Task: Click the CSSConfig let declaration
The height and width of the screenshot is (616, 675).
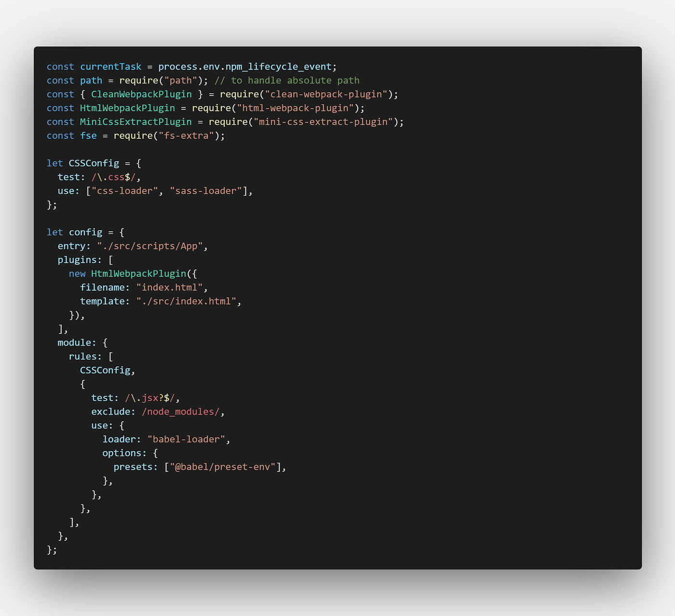Action: point(94,163)
